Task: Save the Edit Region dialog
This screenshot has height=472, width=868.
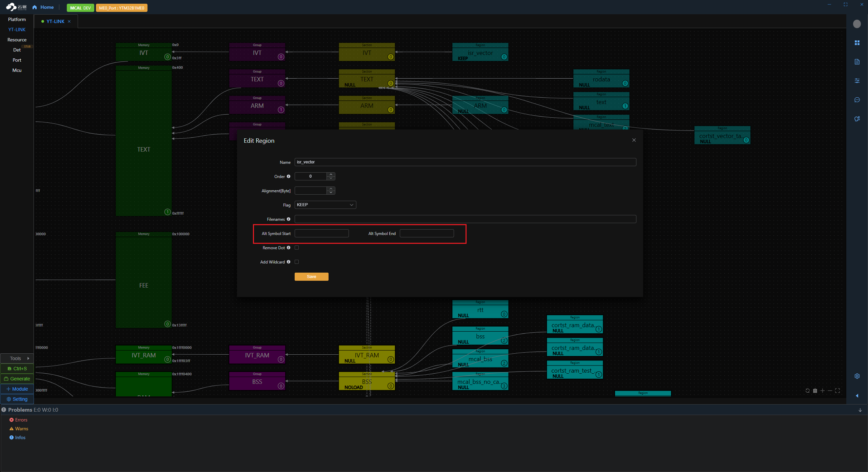Action: tap(311, 277)
